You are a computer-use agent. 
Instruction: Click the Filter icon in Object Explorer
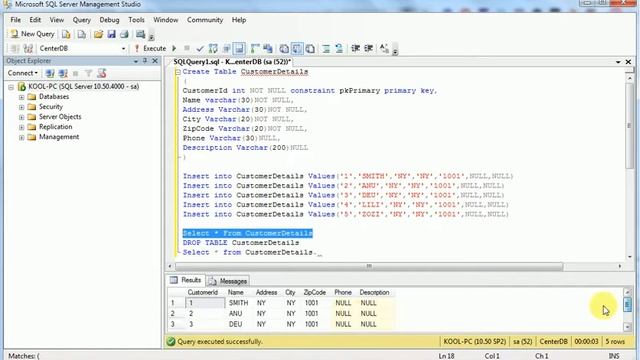tap(88, 73)
